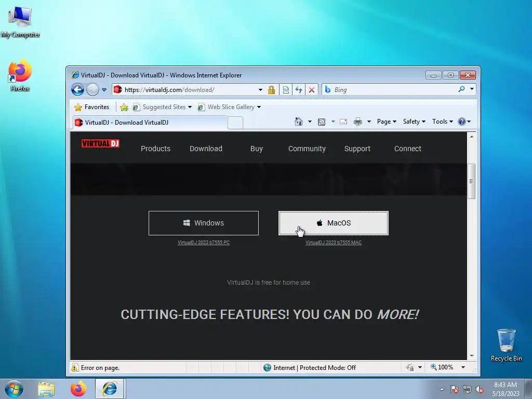The image size is (532, 399).
Task: Open VirtualDJ 2023 b7555 PC link
Action: pyautogui.click(x=204, y=243)
